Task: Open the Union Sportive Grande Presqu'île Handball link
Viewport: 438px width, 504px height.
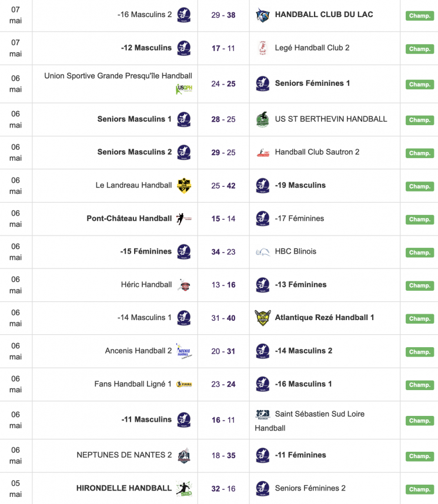Action: pos(118,76)
